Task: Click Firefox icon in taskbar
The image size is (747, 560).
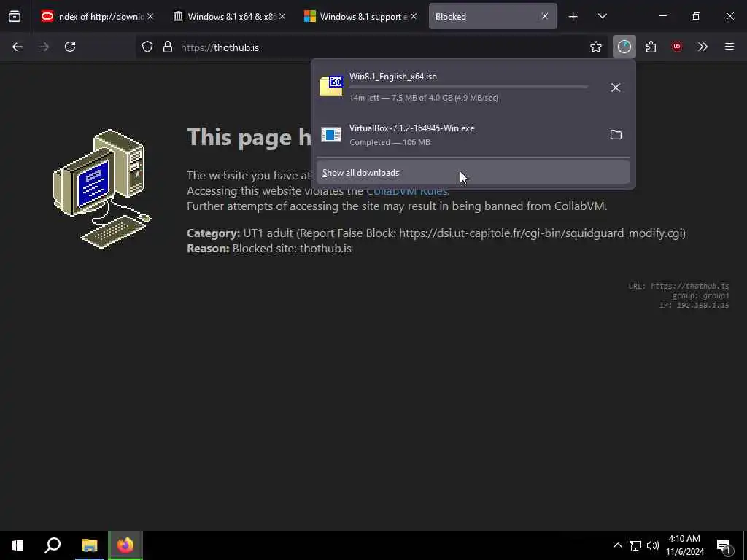Action: [125, 545]
